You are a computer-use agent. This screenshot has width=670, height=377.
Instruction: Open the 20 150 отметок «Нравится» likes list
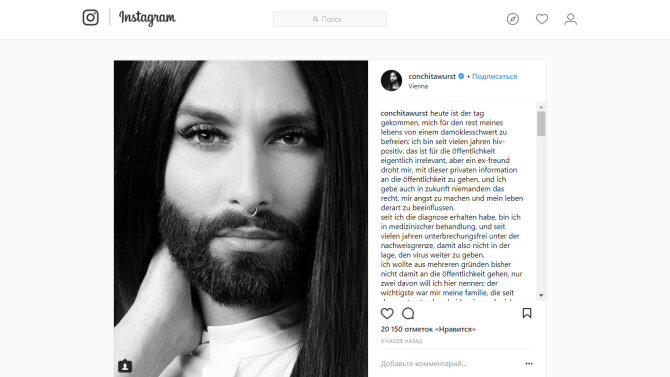click(x=428, y=329)
